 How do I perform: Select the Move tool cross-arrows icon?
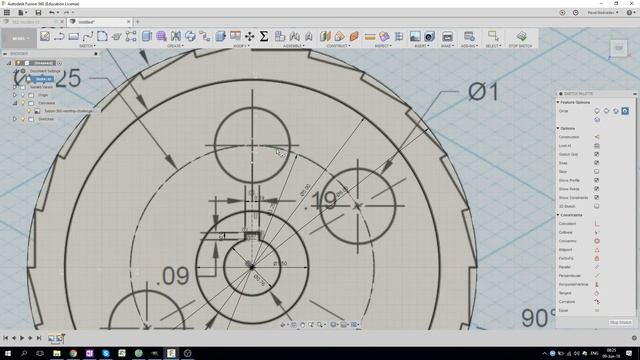pos(249,36)
